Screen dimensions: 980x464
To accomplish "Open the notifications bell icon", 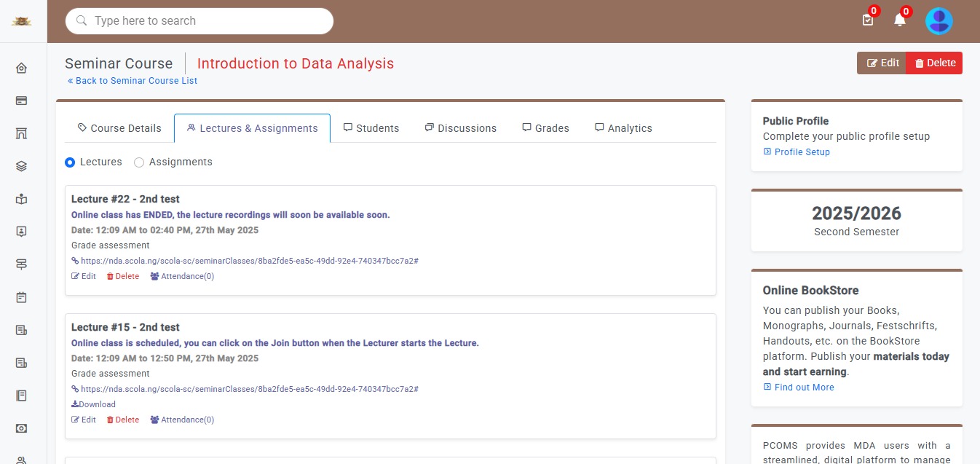I will tap(900, 20).
